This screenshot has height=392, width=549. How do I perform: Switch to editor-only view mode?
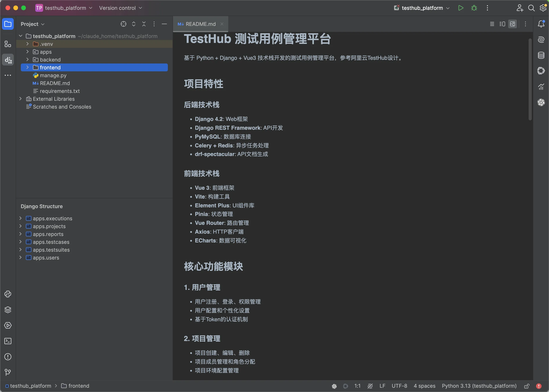(492, 24)
